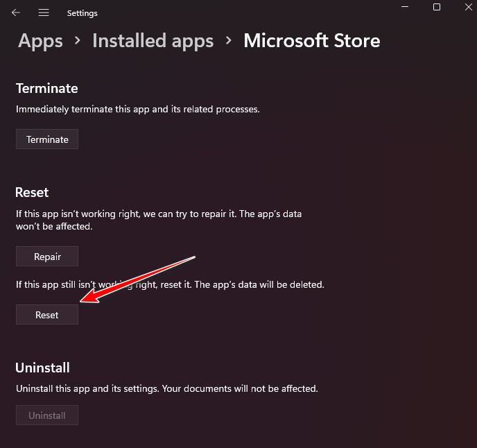
Task: Select the Microsoft Store breadcrumb title
Action: coord(311,41)
